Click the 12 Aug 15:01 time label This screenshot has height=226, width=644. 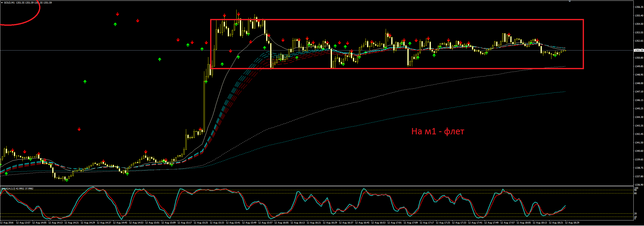coord(152,223)
